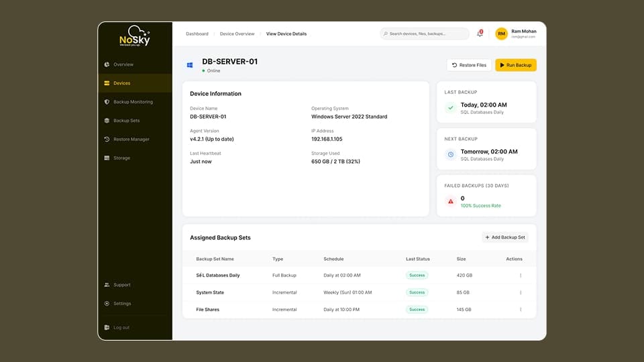Click the NoSky cloud logo
Image resolution: width=644 pixels, height=362 pixels.
135,36
